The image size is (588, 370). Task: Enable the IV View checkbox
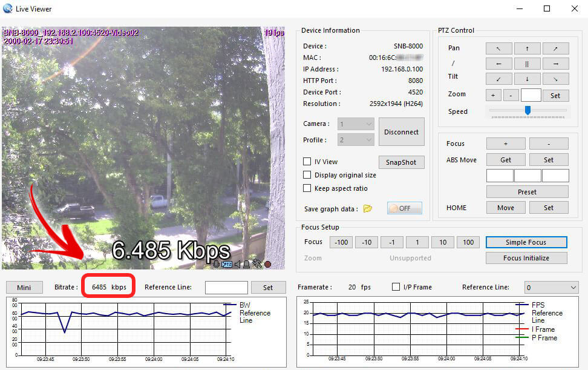[x=307, y=162]
